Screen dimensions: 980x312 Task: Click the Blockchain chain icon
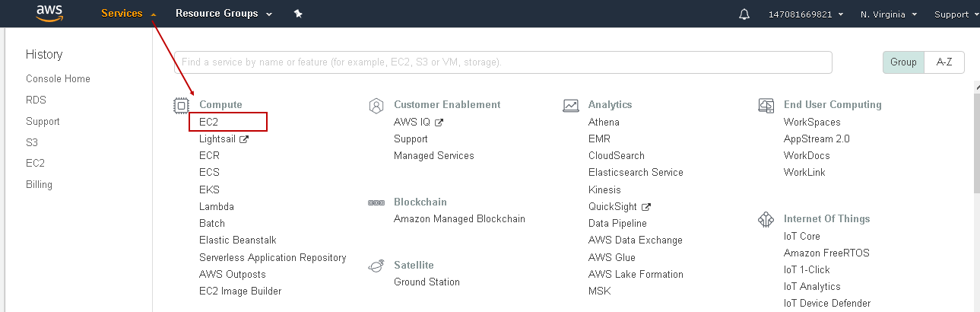click(376, 202)
